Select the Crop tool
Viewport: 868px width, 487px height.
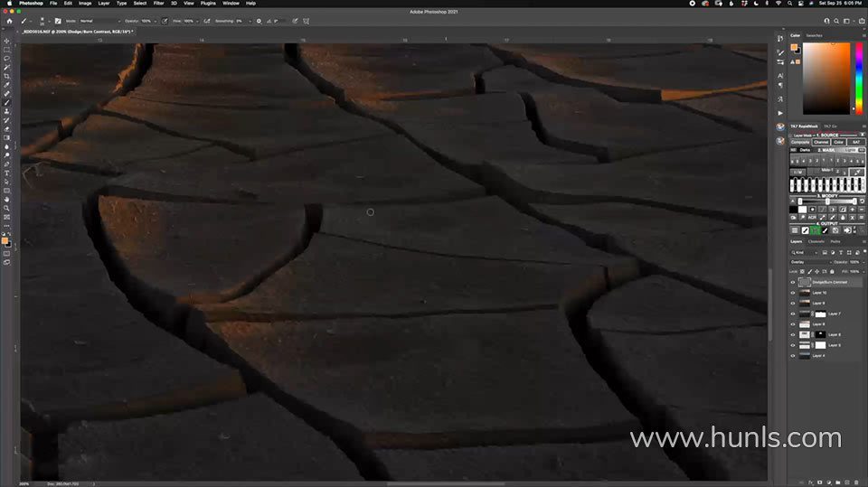point(6,77)
